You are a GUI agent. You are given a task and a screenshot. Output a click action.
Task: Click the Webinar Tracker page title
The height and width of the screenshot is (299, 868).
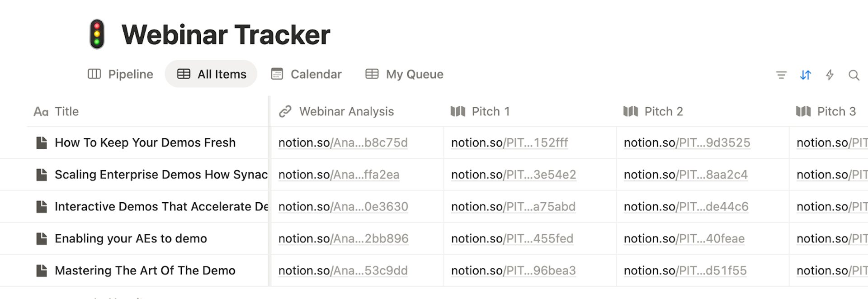click(226, 35)
